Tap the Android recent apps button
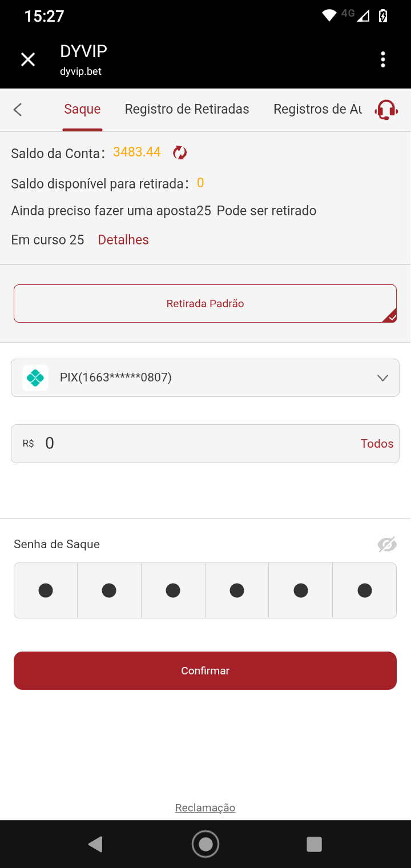The height and width of the screenshot is (868, 411). [x=314, y=844]
